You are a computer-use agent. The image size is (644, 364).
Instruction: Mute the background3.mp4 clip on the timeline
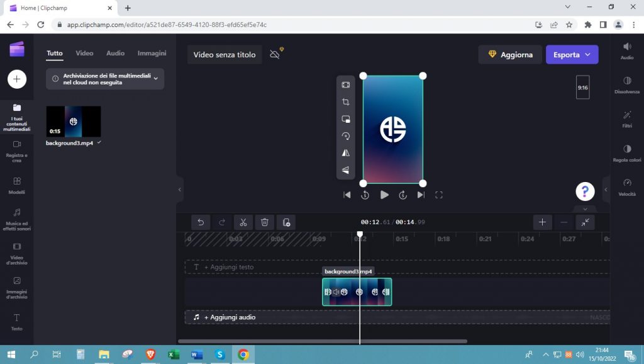pyautogui.click(x=336, y=292)
